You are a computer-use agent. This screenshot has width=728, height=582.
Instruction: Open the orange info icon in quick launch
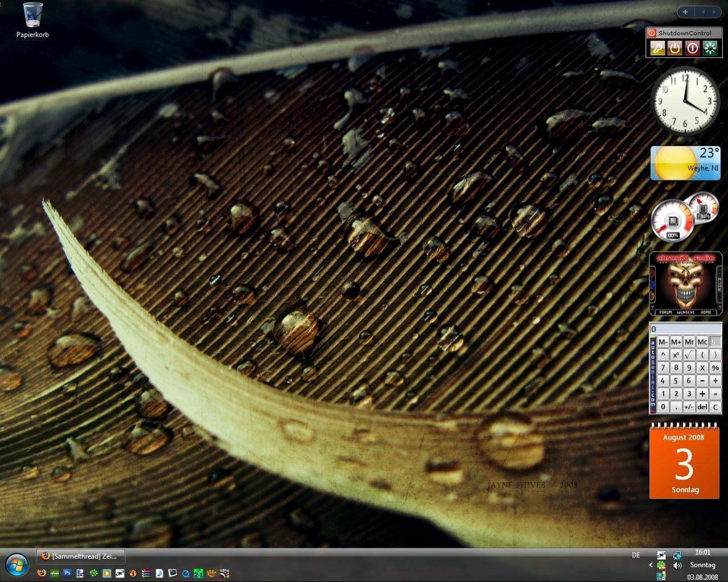pos(133,573)
